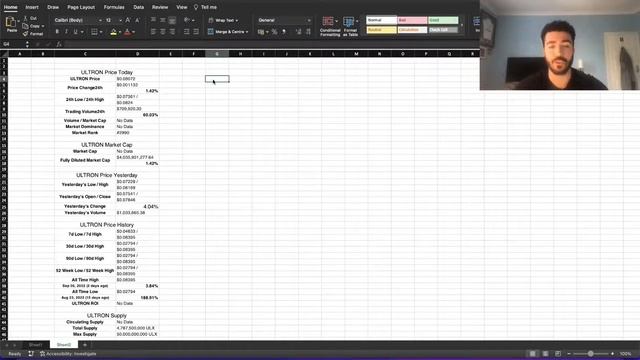Open Data ribbon tab

pyautogui.click(x=138, y=7)
